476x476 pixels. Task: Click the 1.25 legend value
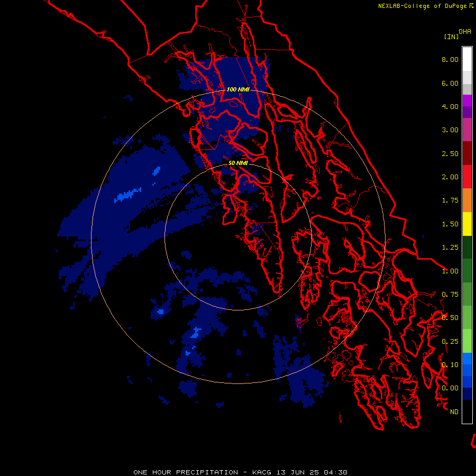coord(450,248)
